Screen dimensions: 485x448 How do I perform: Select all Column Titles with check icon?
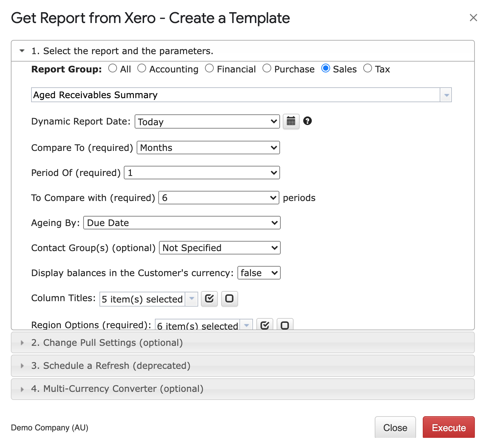click(x=209, y=299)
